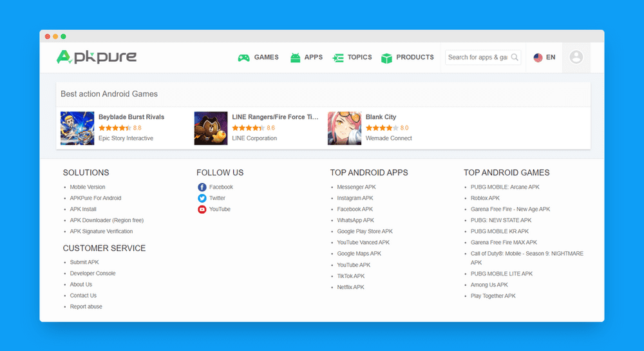The height and width of the screenshot is (351, 644).
Task: Open the Netflix APK link
Action: click(x=350, y=287)
